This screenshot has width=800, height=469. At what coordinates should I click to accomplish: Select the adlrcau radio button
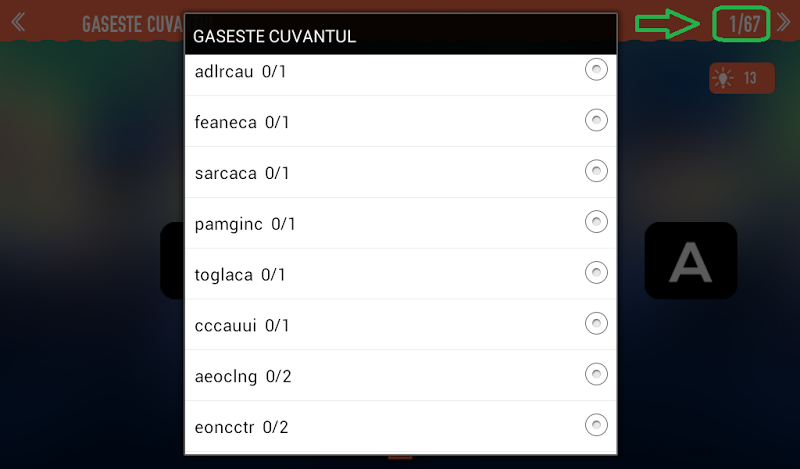coord(596,69)
